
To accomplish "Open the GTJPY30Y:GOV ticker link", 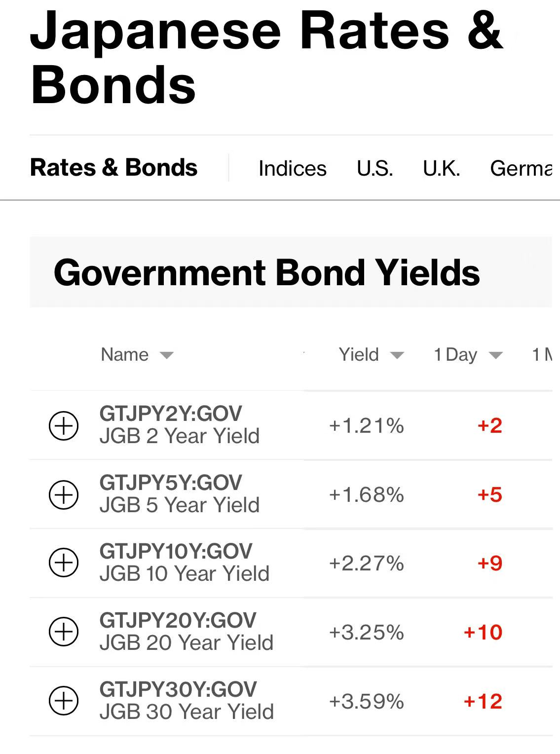I will [178, 690].
